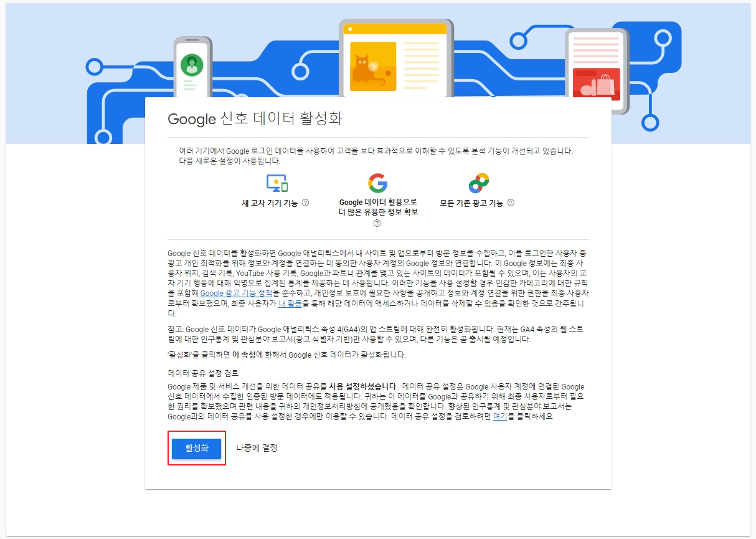Click the blue 활성화 button
The image size is (756, 539).
(196, 448)
